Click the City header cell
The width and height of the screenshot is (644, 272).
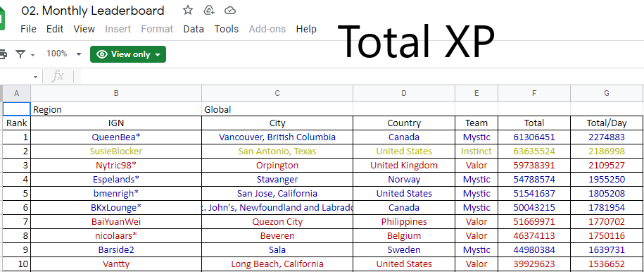pyautogui.click(x=277, y=123)
